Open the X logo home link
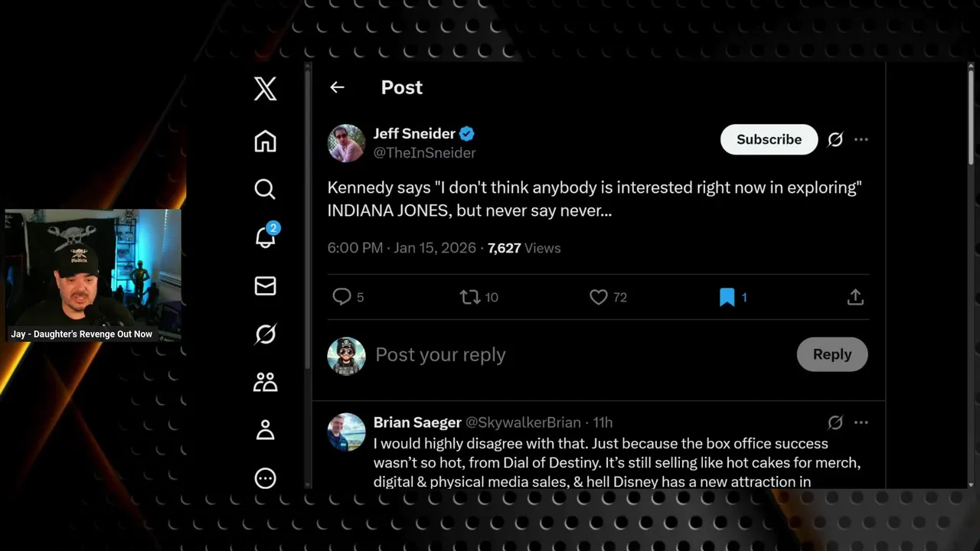Viewport: 980px width, 551px height. (265, 89)
